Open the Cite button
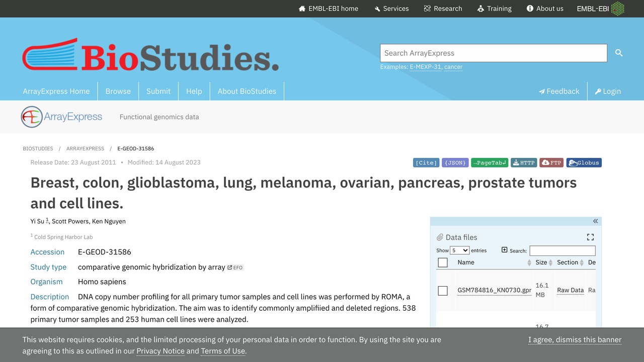Image resolution: width=644 pixels, height=362 pixels. pos(426,162)
